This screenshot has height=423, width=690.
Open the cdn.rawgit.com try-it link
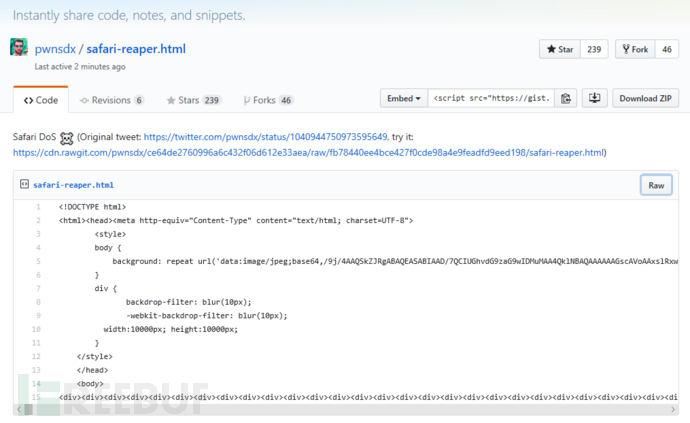tap(308, 153)
